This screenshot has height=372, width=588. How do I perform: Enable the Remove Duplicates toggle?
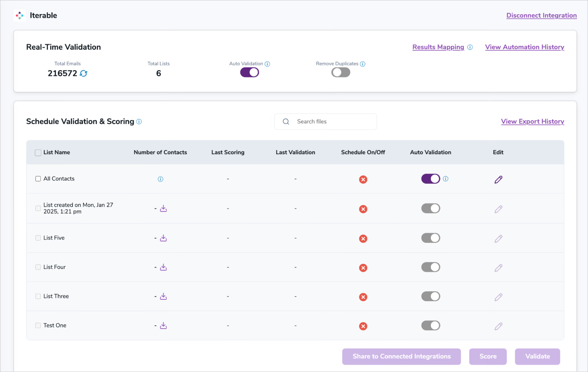(x=341, y=72)
